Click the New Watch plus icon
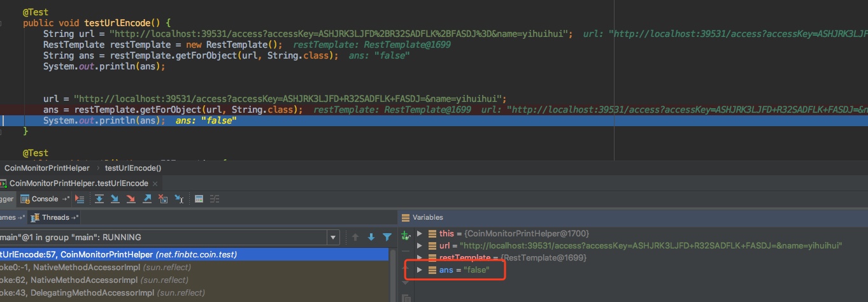This screenshot has width=868, height=302. (406, 236)
